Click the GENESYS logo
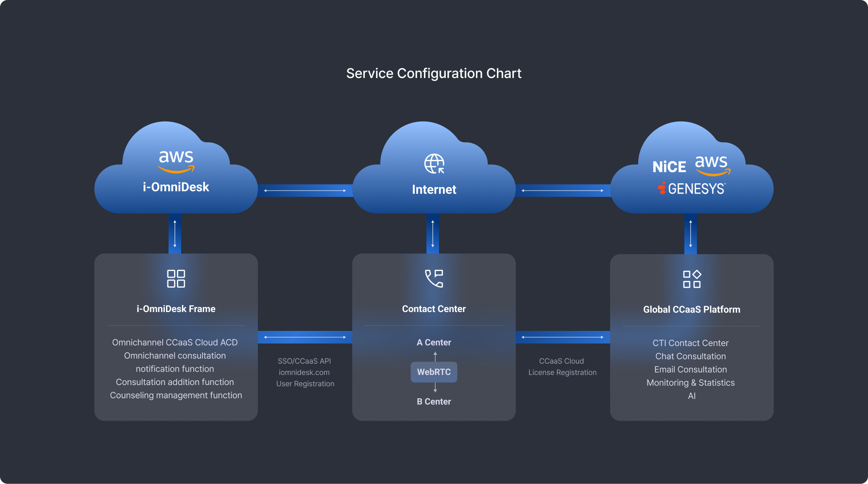The image size is (868, 484). coord(691,189)
